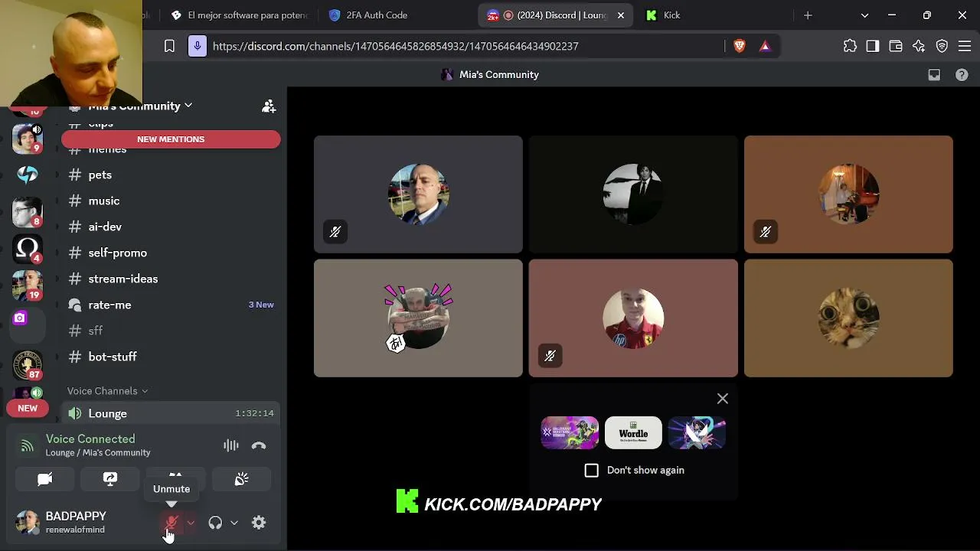The image size is (980, 551).
Task: Open Discord help icon
Action: (x=962, y=75)
